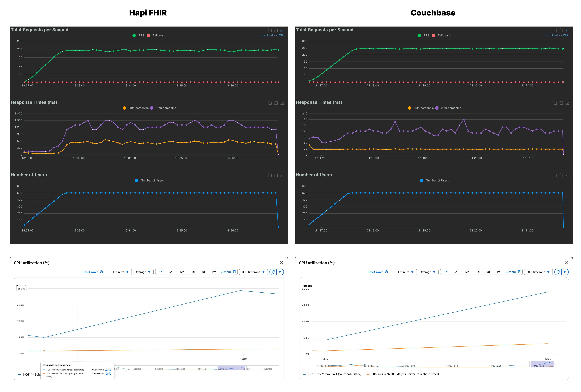This screenshot has height=392, width=581.
Task: Click download icon on Couchbase Response Times chart
Action: pos(567,103)
